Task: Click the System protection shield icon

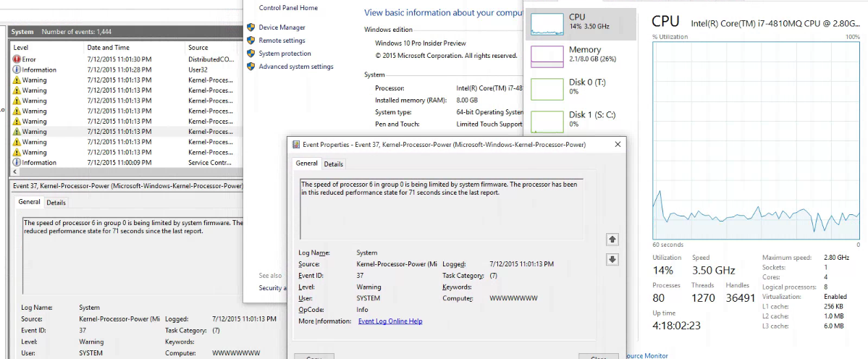Action: click(x=250, y=54)
